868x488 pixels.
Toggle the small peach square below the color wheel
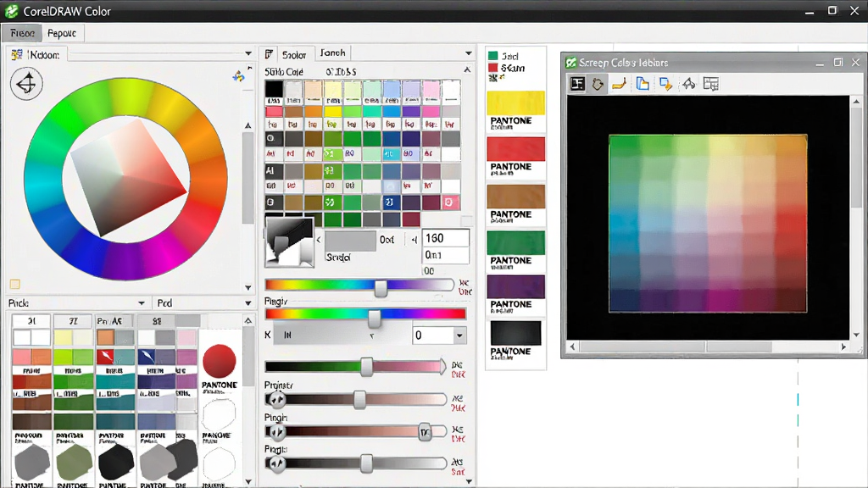(15, 284)
